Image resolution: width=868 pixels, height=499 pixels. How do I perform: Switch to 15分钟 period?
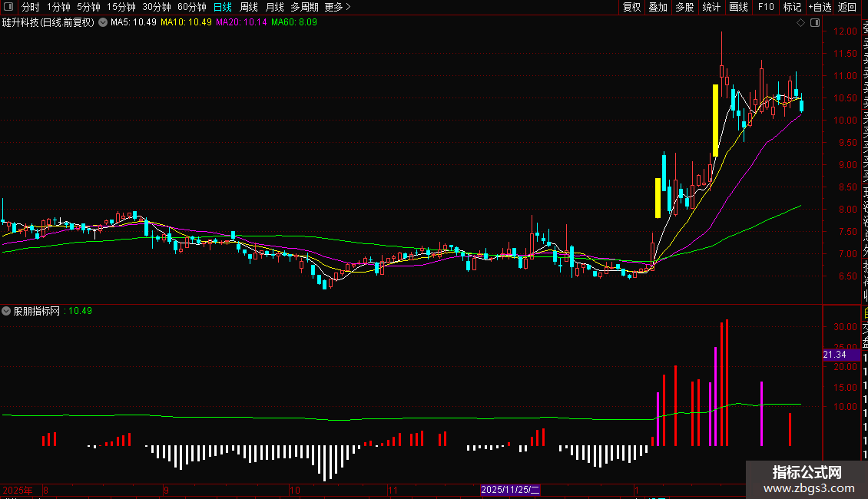[121, 7]
